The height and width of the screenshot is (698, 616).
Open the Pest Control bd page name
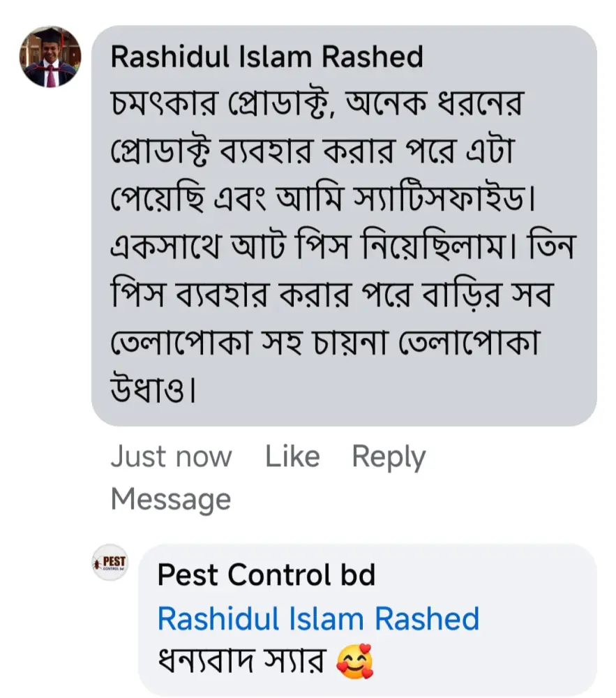[266, 575]
